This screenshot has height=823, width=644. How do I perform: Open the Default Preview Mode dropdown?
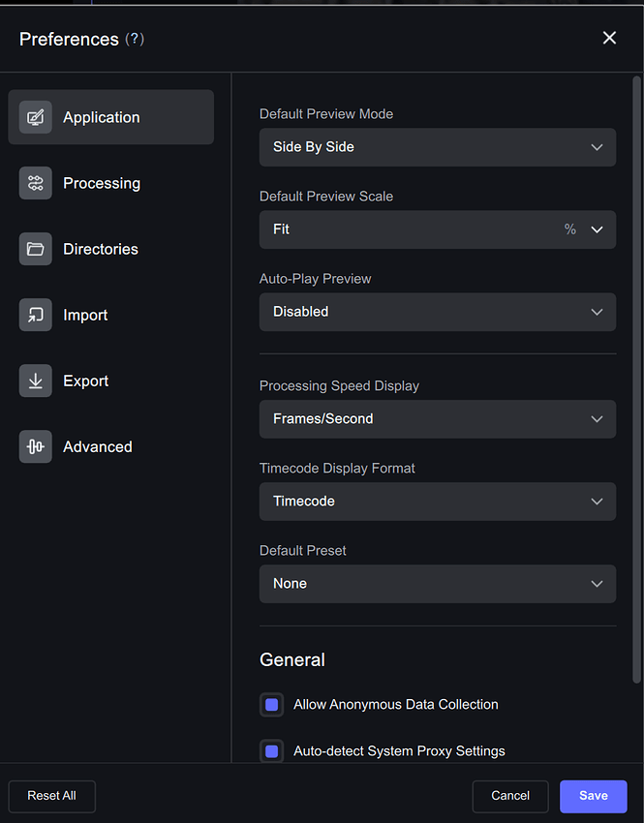point(437,147)
